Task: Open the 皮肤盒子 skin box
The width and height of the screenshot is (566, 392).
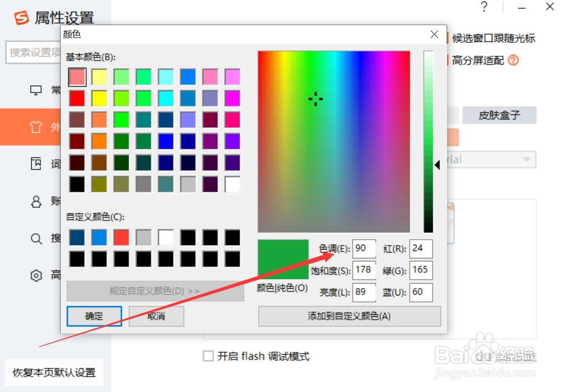Action: (499, 114)
